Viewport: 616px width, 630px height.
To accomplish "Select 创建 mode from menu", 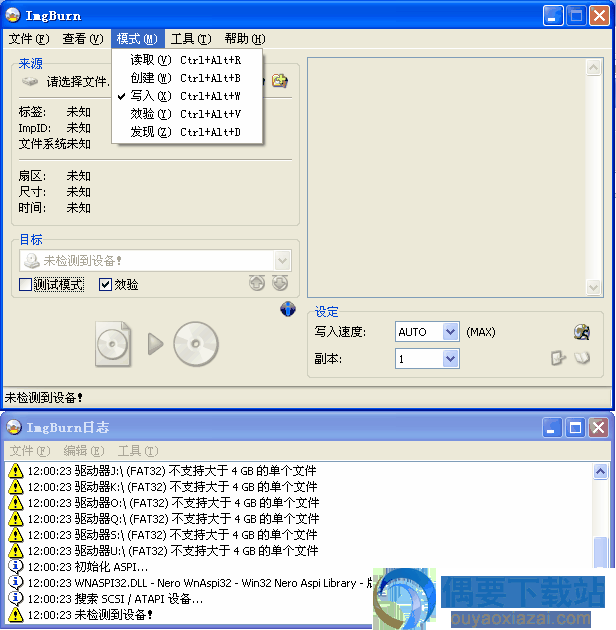I will click(x=187, y=78).
